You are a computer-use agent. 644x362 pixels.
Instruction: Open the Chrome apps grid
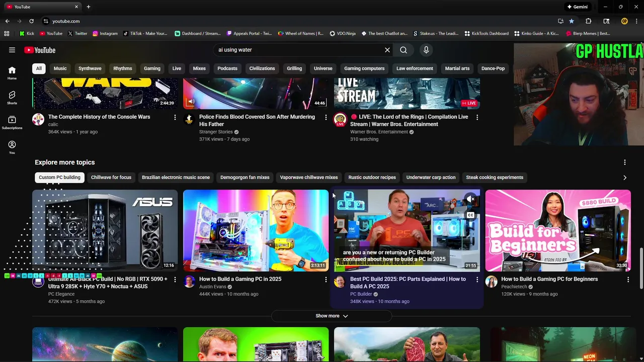(x=7, y=34)
